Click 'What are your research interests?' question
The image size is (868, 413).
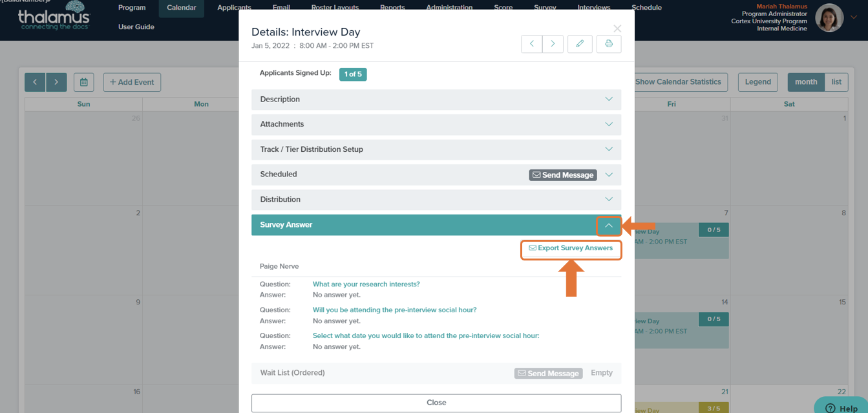pos(366,284)
